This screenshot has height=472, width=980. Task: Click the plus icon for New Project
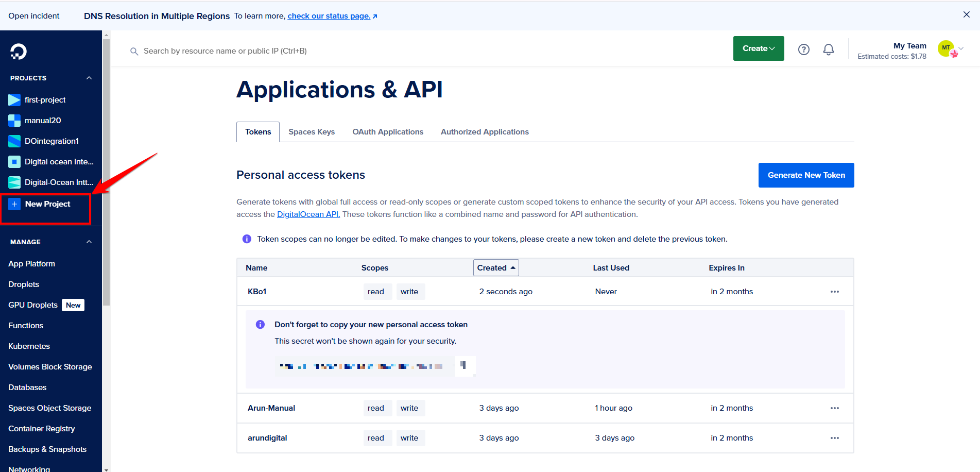click(14, 204)
